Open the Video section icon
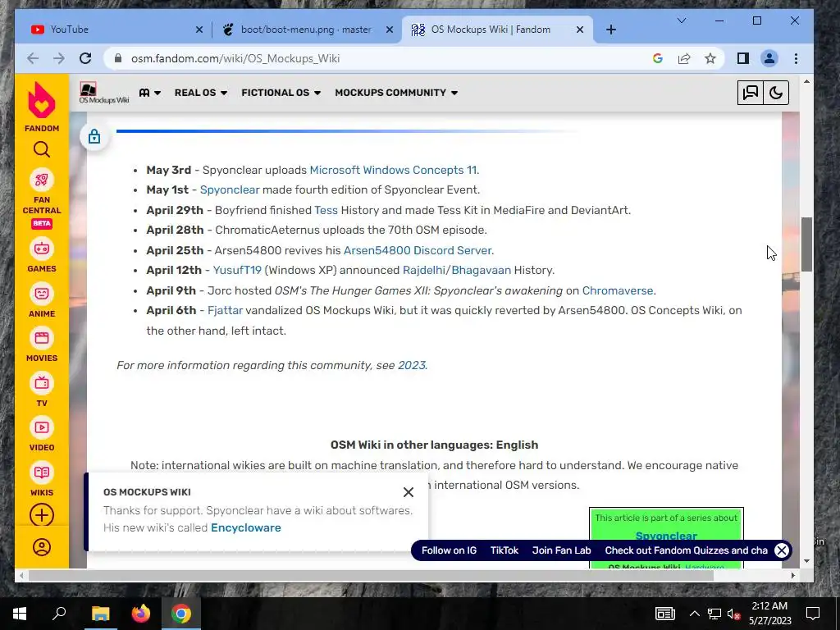This screenshot has width=840, height=630. [x=42, y=435]
